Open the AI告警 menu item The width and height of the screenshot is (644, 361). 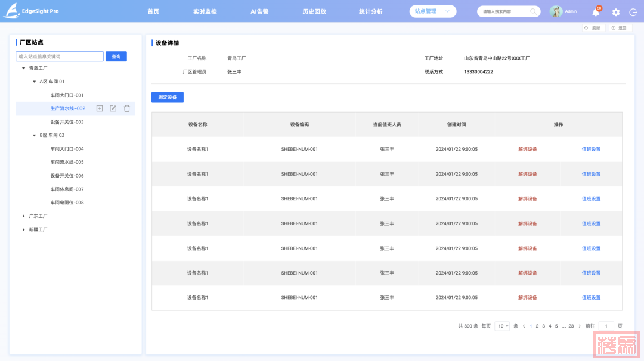point(259,11)
